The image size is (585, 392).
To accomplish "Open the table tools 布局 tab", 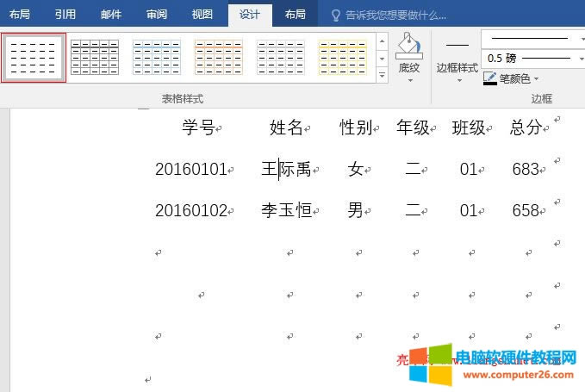I will click(296, 14).
